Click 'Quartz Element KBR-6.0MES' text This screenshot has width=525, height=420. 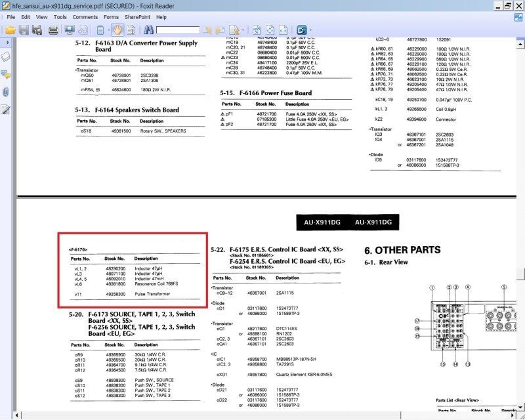(x=304, y=375)
